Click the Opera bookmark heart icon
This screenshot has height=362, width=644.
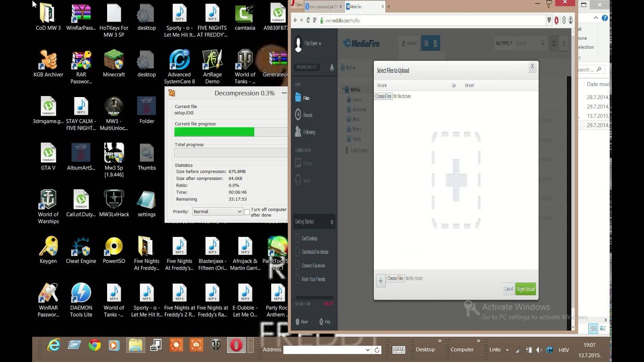[549, 20]
